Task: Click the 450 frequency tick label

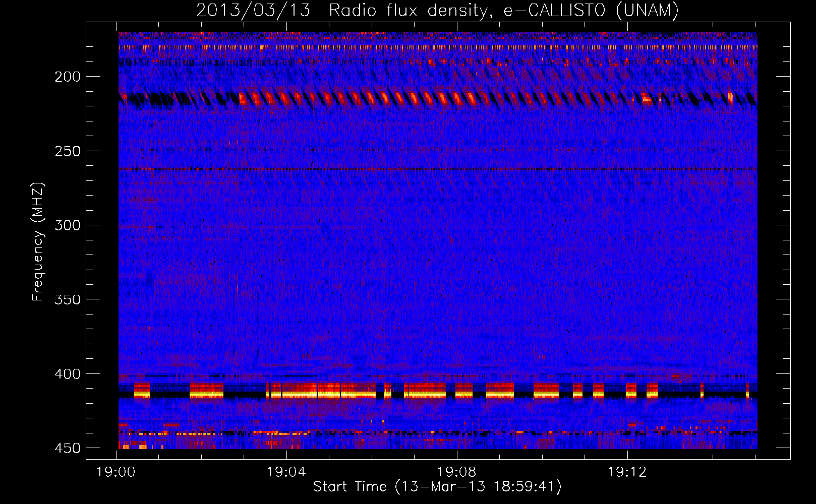Action: point(68,448)
